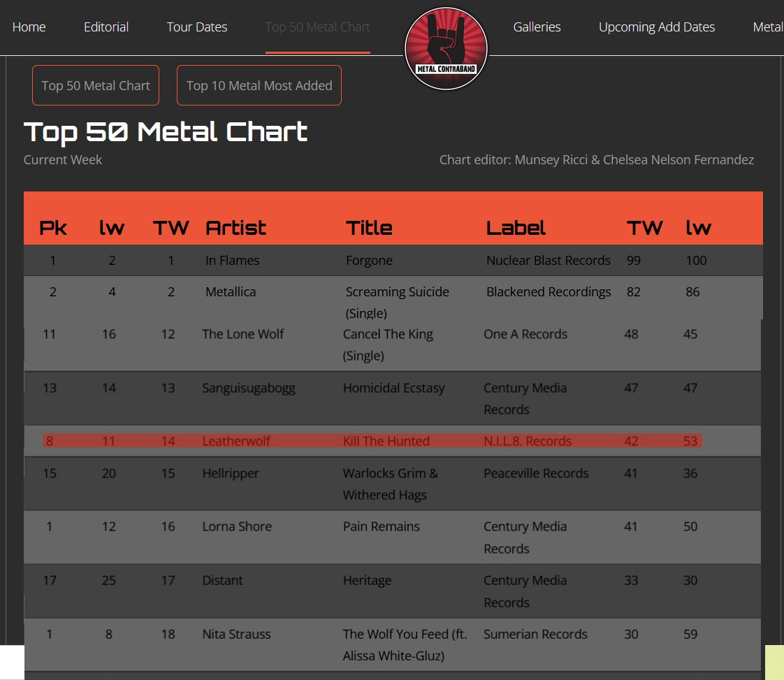Viewport: 784px width, 680px height.
Task: Select highlighted Leatherwolf artist cell
Action: click(236, 441)
